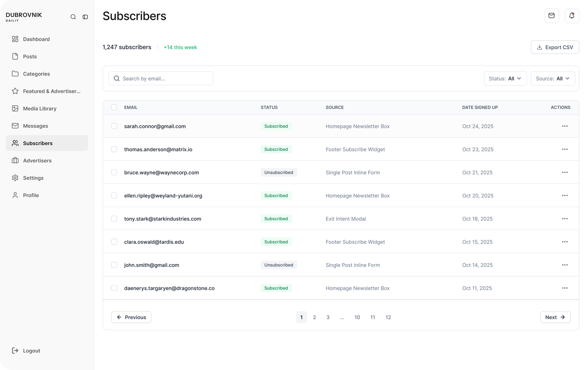Viewport: 588px width, 370px height.
Task: Check the box for thomas.anderson@matrix.io
Action: (114, 149)
